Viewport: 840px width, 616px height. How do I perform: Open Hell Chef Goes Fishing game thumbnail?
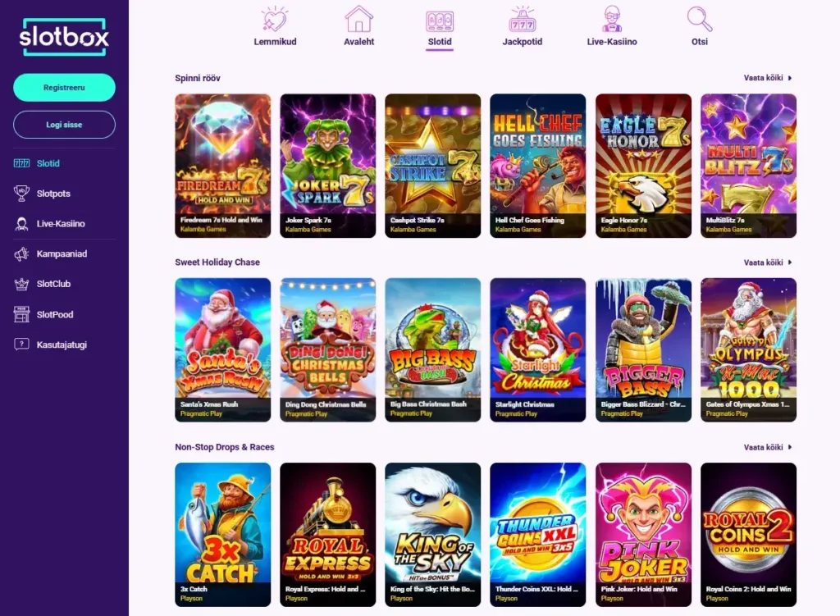tap(538, 166)
